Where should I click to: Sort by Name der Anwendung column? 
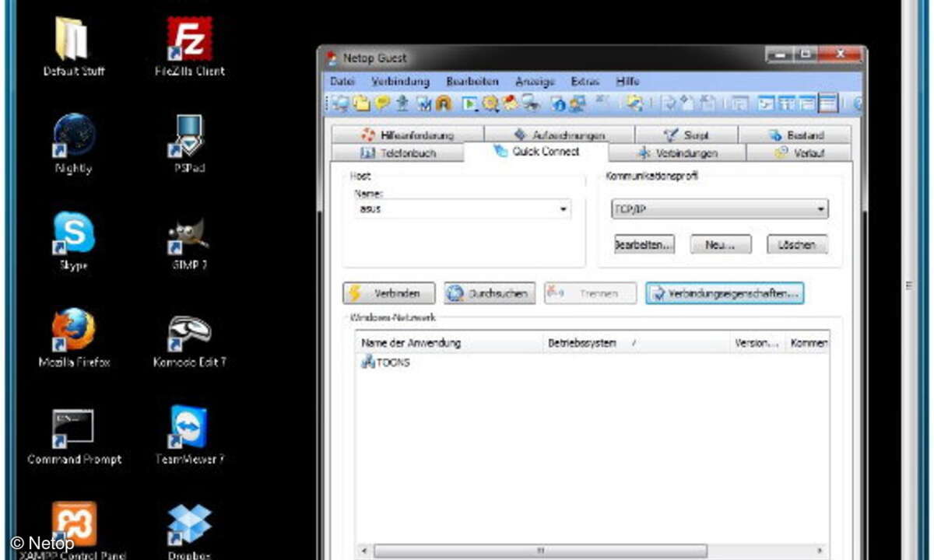(448, 342)
